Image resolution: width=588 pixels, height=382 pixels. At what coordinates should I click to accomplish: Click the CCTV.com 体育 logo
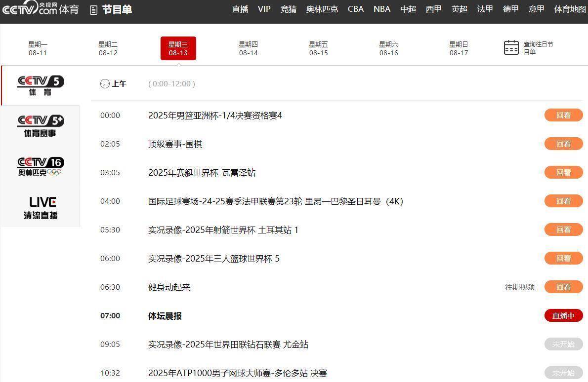click(41, 9)
